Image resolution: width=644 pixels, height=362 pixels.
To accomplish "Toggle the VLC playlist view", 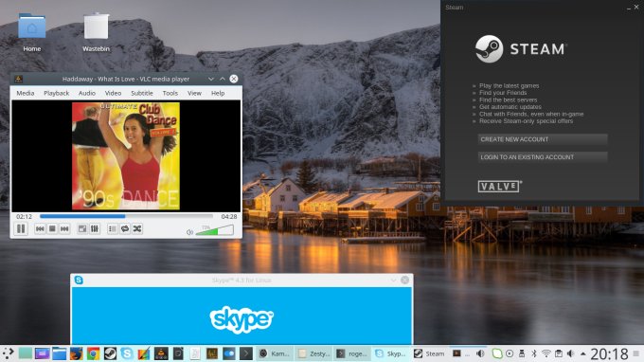I will click(113, 229).
